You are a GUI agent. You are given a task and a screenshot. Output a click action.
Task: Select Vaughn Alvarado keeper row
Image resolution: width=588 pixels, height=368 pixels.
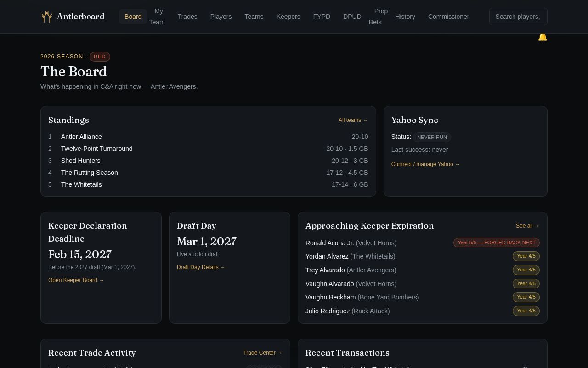click(x=423, y=284)
